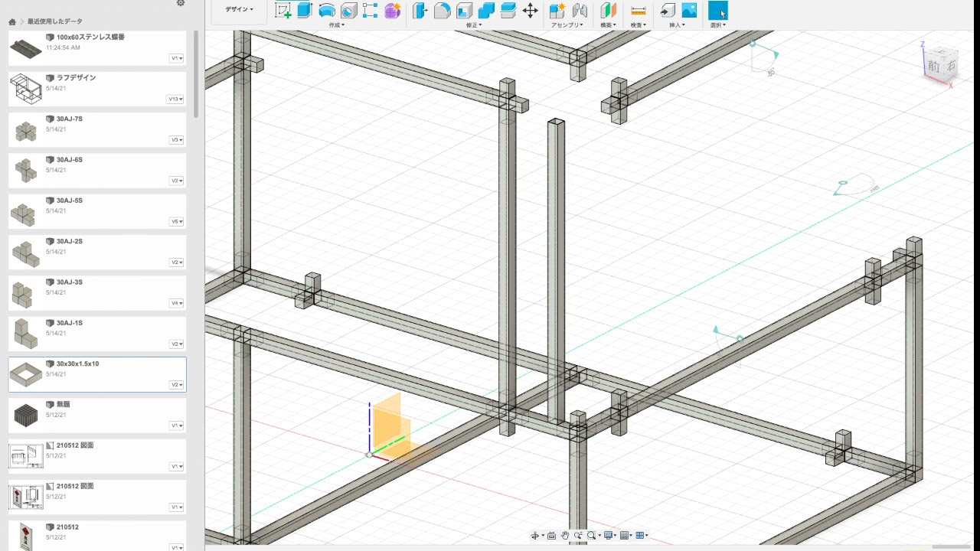Expand the 検査 menu
This screenshot has height=551, width=980.
tap(639, 25)
